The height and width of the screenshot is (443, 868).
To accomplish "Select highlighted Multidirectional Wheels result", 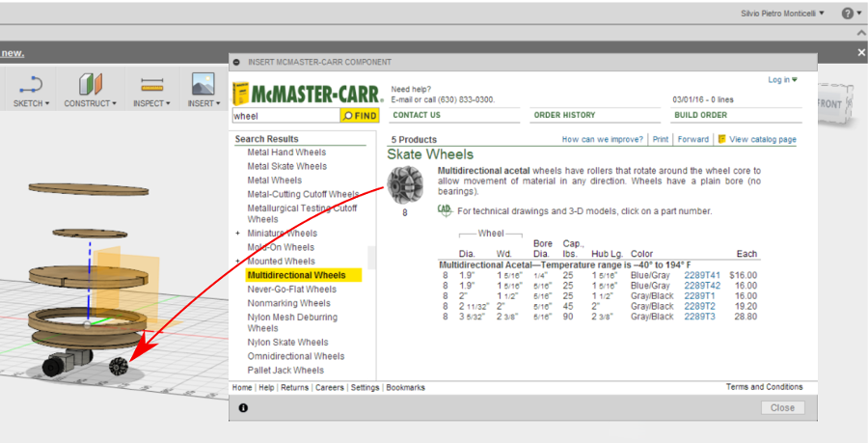I will tap(304, 275).
